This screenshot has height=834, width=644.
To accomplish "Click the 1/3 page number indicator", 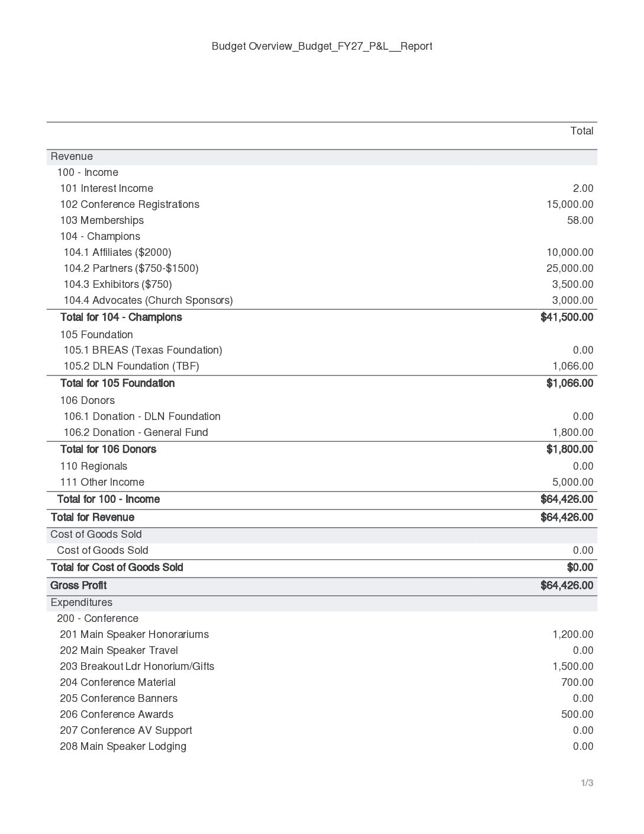I will pyautogui.click(x=587, y=783).
